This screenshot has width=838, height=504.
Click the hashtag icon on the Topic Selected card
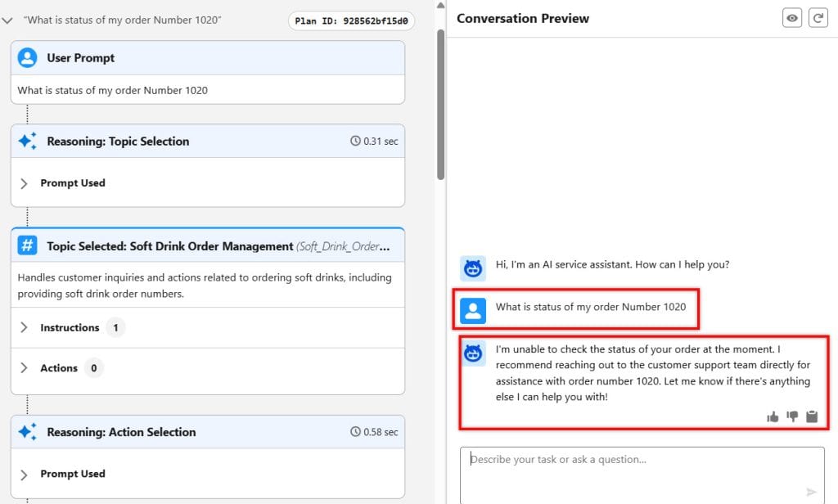[x=27, y=245]
